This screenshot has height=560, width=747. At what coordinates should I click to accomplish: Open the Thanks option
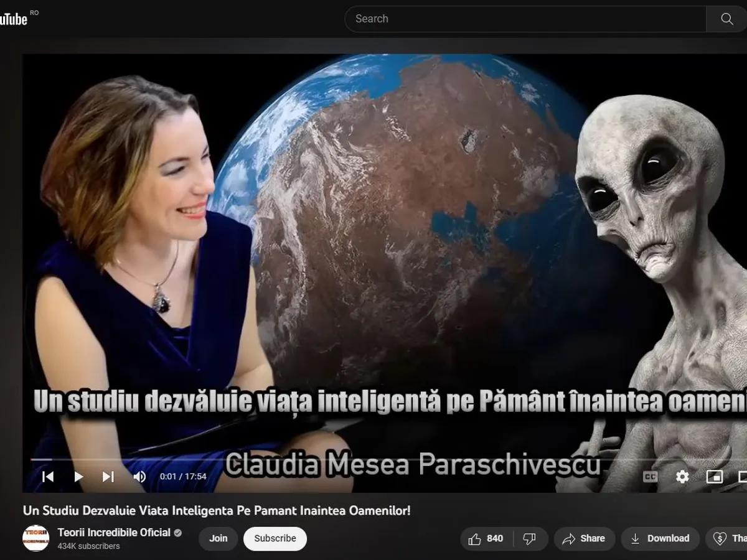730,538
